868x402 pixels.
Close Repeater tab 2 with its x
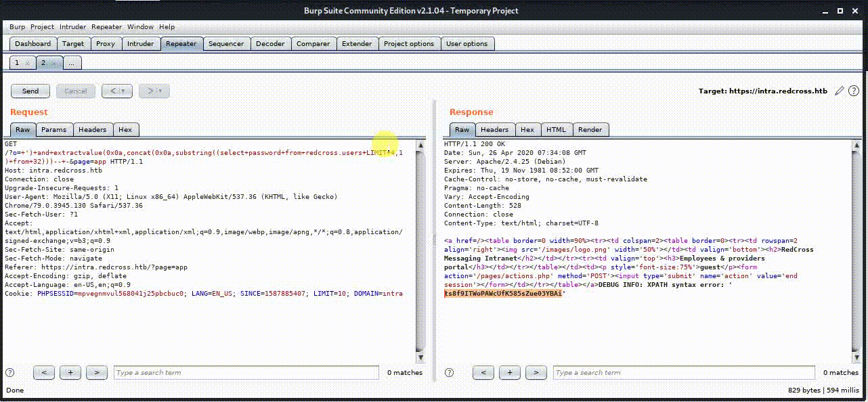53,63
